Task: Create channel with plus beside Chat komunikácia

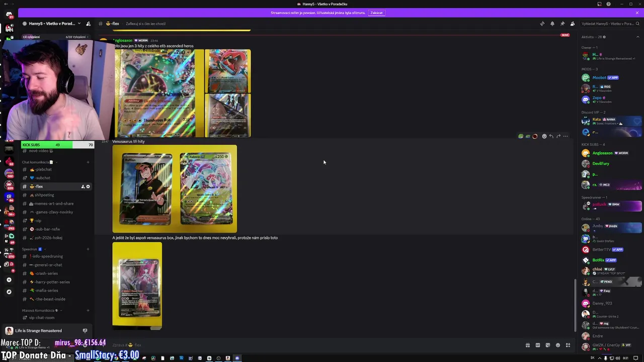Action: [x=88, y=162]
